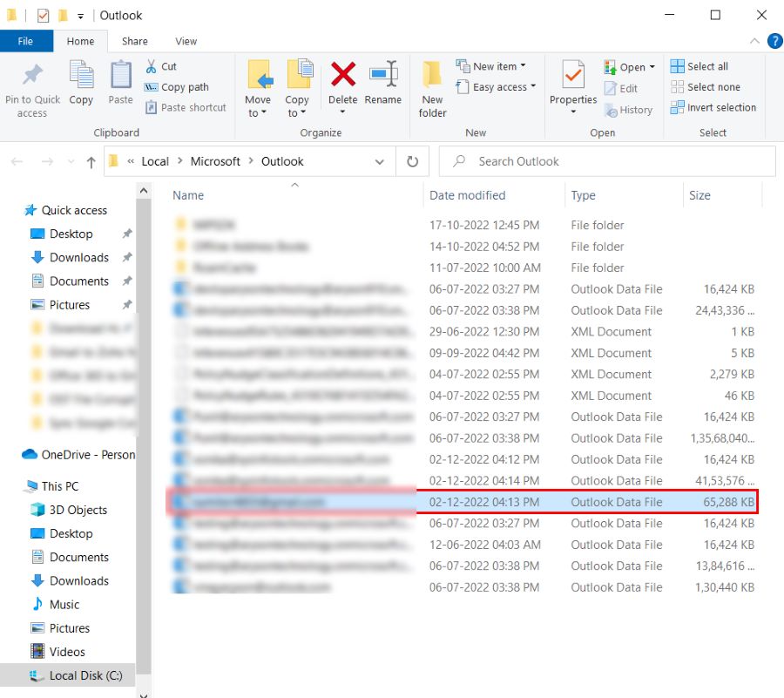Open the File menu tab
The height and width of the screenshot is (698, 784).
[x=25, y=41]
